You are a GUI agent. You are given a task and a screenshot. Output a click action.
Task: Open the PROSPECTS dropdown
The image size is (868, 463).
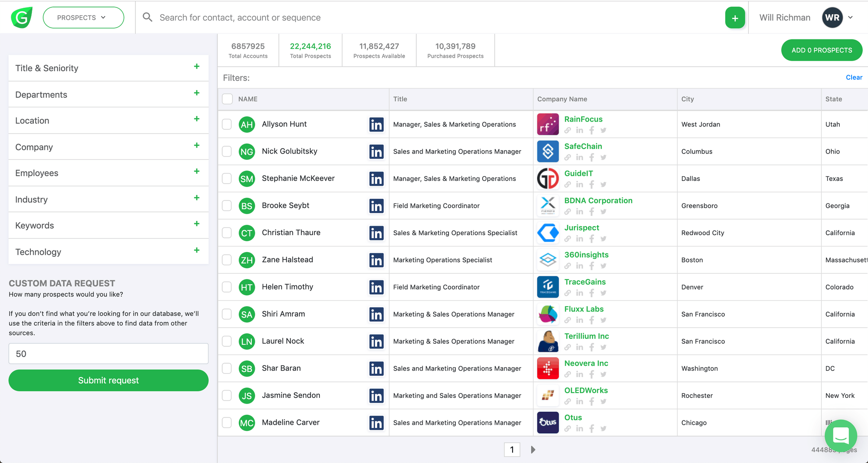coord(83,17)
